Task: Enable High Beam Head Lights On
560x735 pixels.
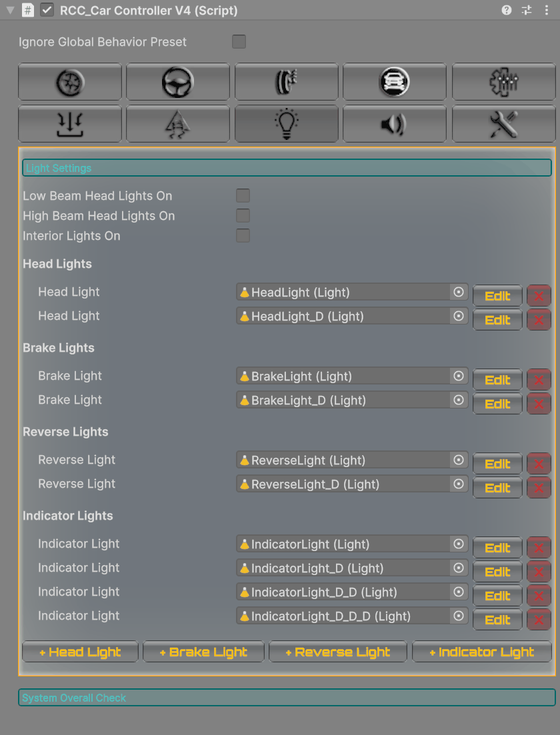Action: tap(243, 216)
